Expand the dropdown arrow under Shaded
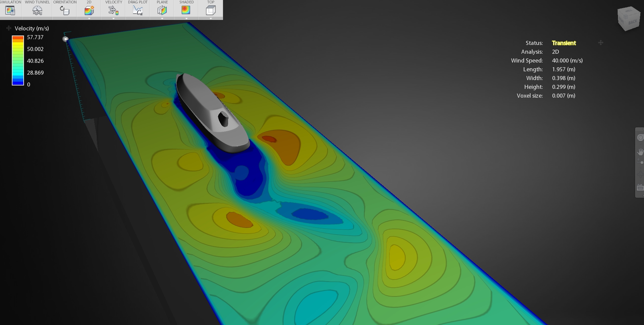This screenshot has width=644, height=325. click(187, 18)
